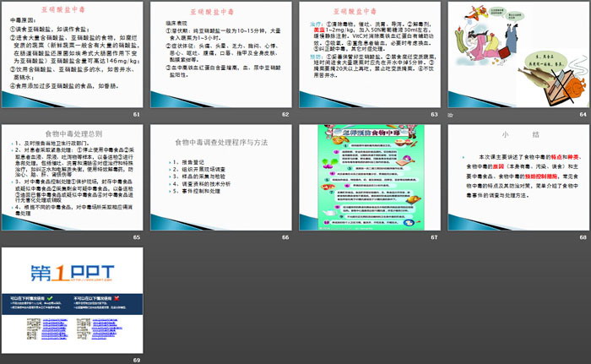Click the crossed-out fish illustration on slide 64
The image size is (591, 364).
[x=553, y=84]
